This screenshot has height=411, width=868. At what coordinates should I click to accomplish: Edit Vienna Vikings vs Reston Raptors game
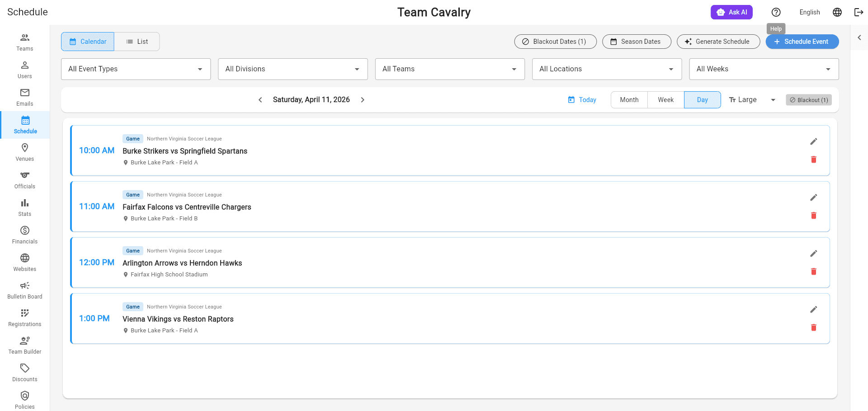813,309
